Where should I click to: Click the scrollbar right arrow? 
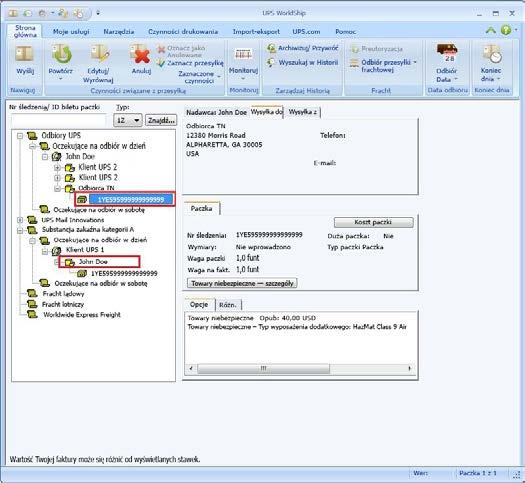(x=410, y=369)
